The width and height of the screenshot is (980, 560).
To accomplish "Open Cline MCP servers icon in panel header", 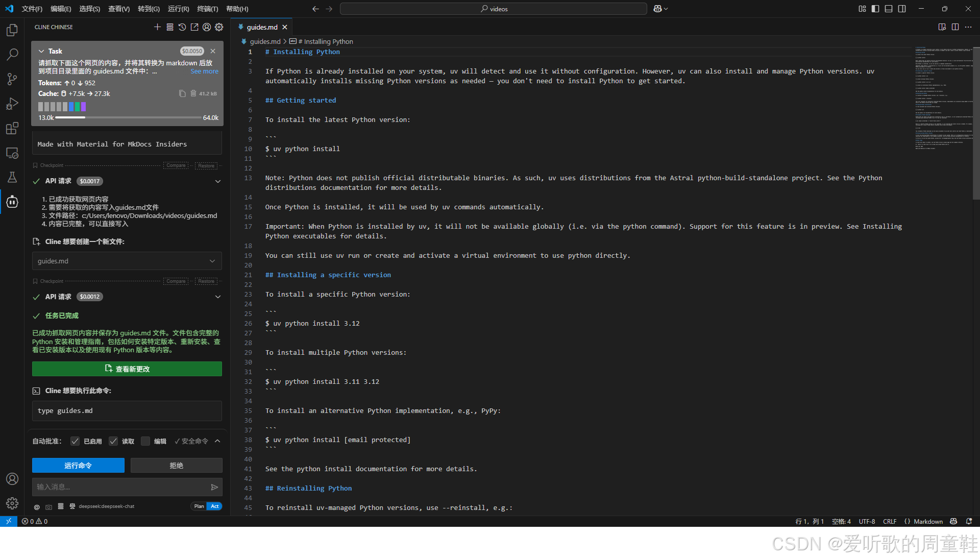I will click(x=170, y=27).
